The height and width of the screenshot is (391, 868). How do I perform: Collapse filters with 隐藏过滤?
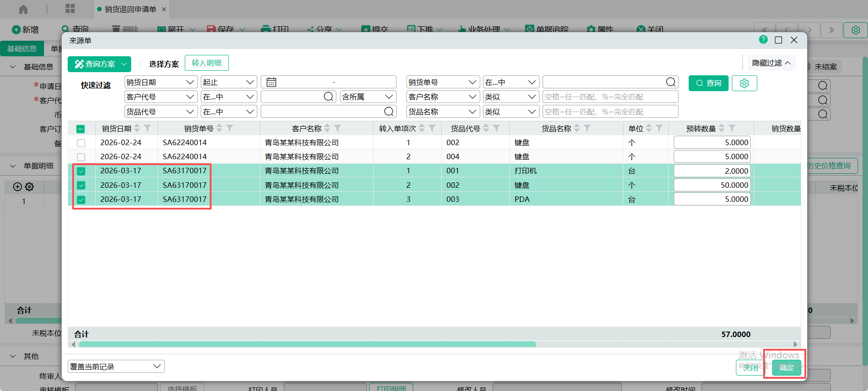(771, 63)
